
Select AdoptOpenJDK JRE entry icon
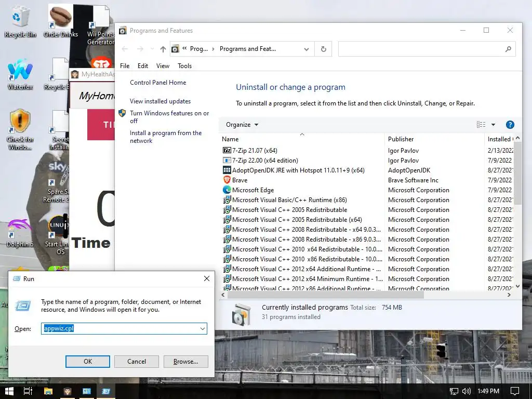[227, 170]
